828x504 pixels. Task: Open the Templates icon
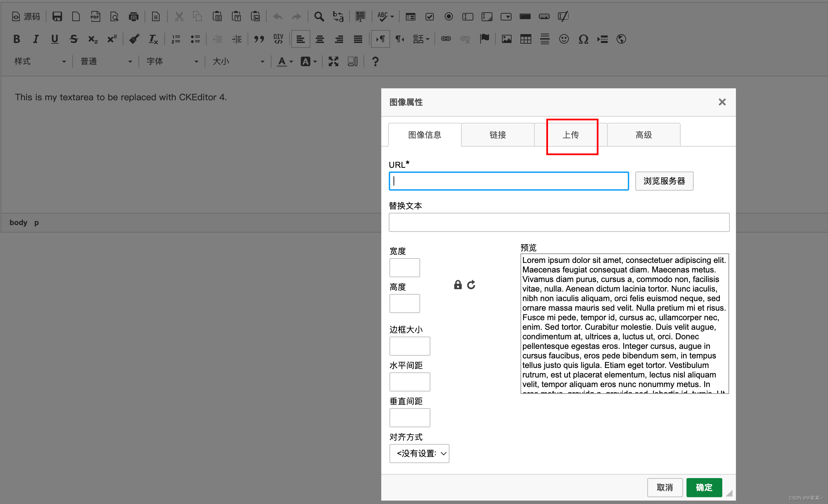(x=156, y=16)
